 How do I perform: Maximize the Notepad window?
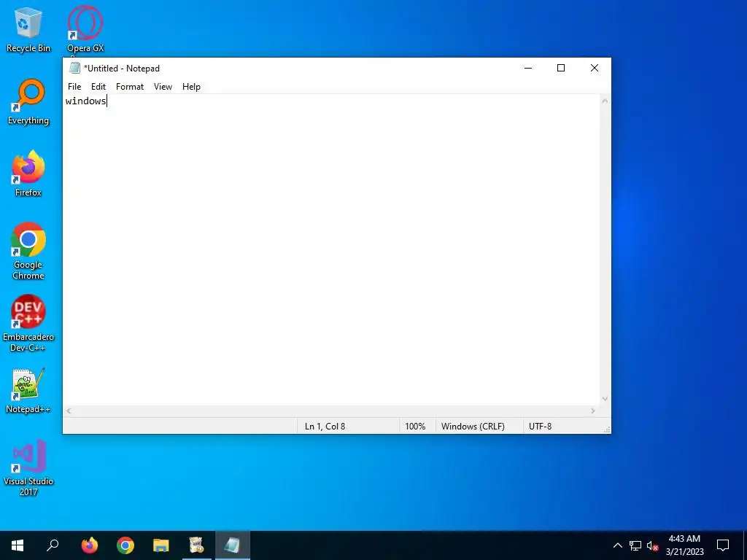[561, 68]
